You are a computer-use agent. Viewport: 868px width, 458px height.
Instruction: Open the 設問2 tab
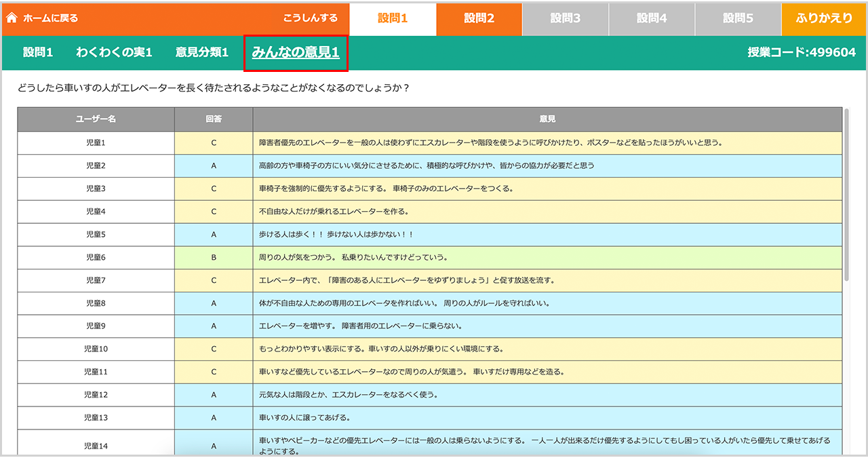point(479,19)
